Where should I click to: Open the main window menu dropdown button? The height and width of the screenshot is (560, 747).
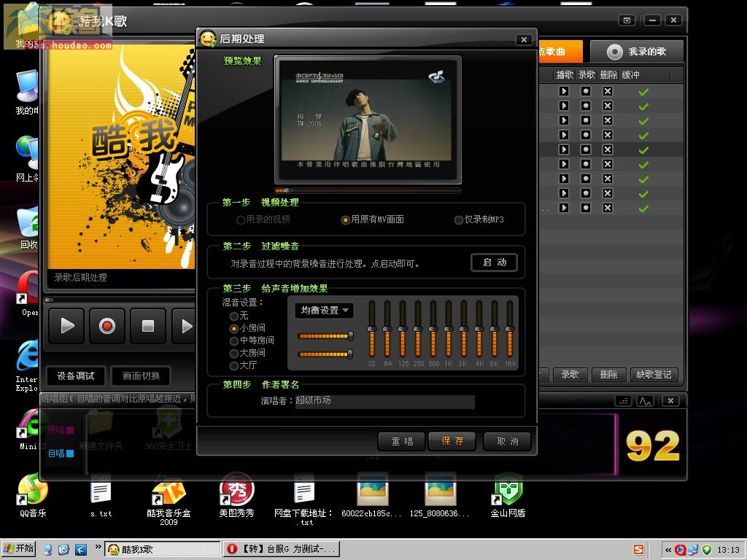coord(627,20)
